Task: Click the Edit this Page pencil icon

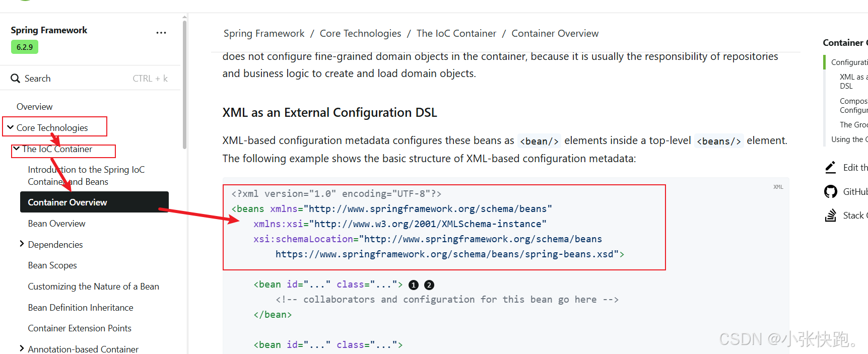Action: (x=830, y=168)
